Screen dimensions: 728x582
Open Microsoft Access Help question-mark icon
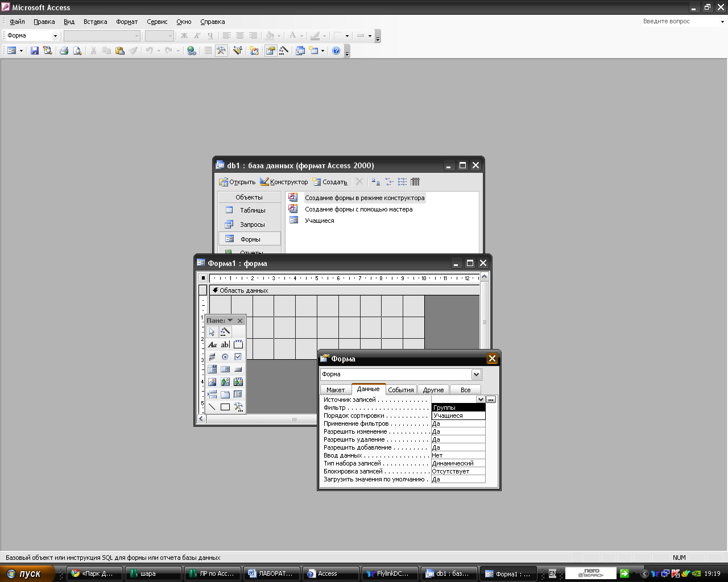pyautogui.click(x=336, y=51)
